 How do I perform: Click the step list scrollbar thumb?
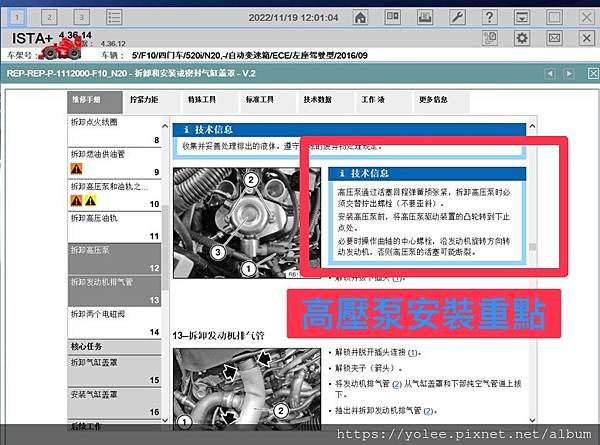(165, 248)
